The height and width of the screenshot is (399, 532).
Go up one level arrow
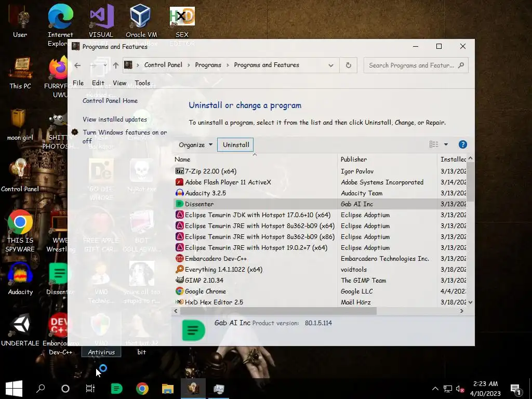(x=116, y=65)
